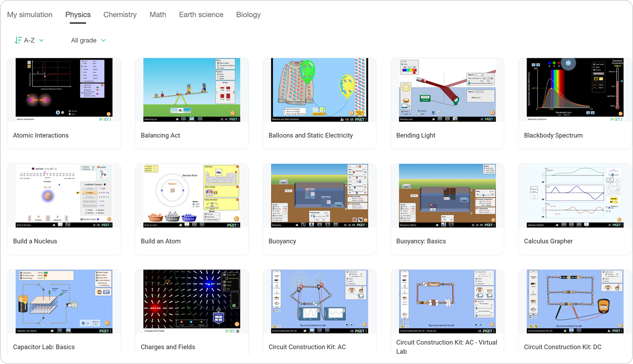Open the Blackbody Spectrum title link
This screenshot has width=633, height=364.
pyautogui.click(x=553, y=135)
